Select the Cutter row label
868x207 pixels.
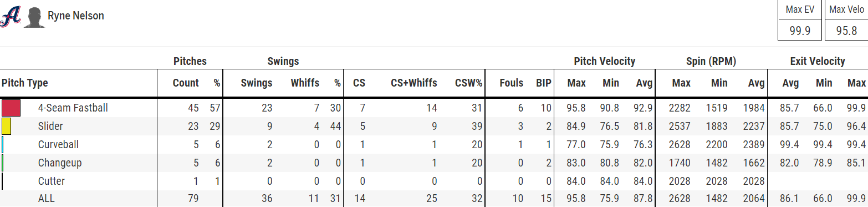[x=52, y=181]
